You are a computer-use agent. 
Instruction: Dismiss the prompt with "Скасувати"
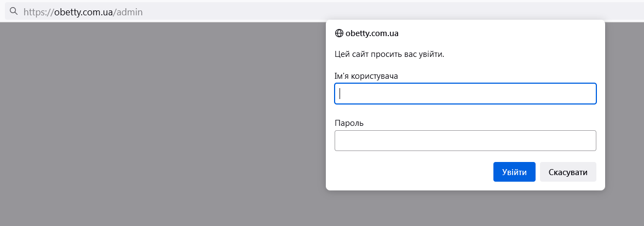coord(568,172)
